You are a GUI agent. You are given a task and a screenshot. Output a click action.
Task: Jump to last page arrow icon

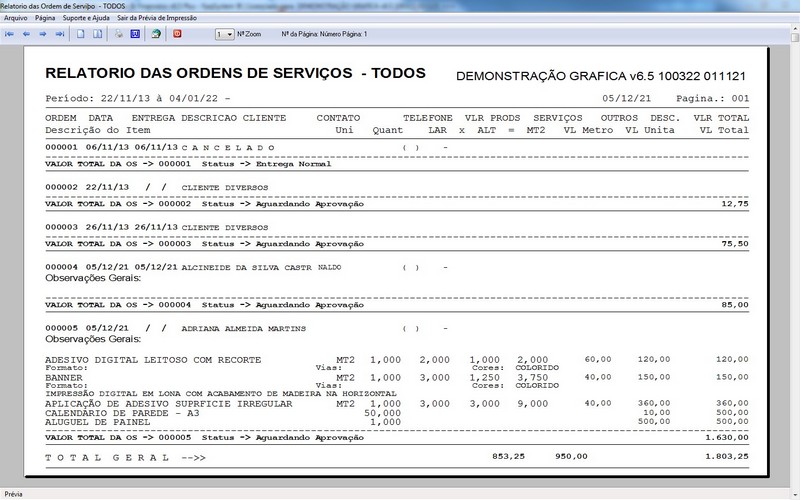pos(60,34)
